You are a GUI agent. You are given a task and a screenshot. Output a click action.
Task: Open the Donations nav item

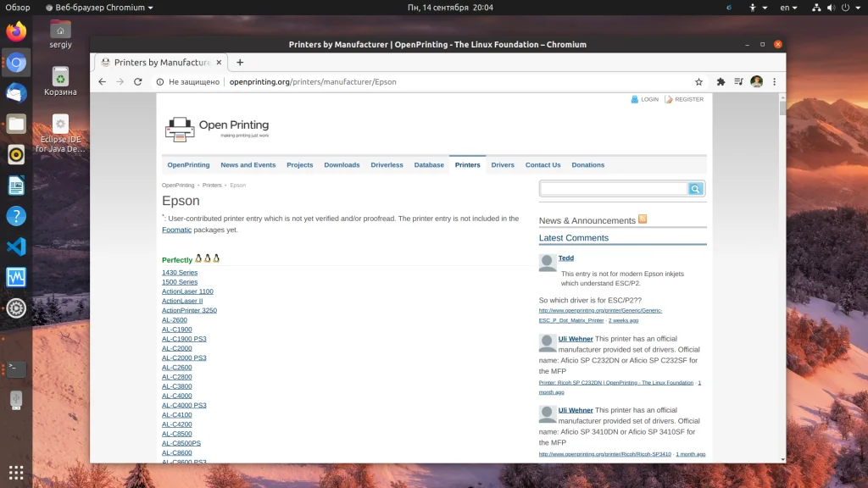[x=588, y=165]
